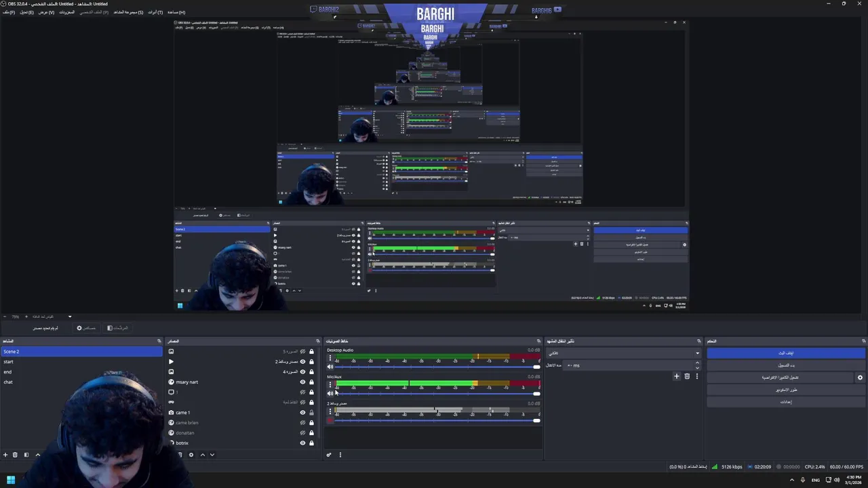Open the Help (H) menu
This screenshot has width=868, height=488.
coord(176,12)
